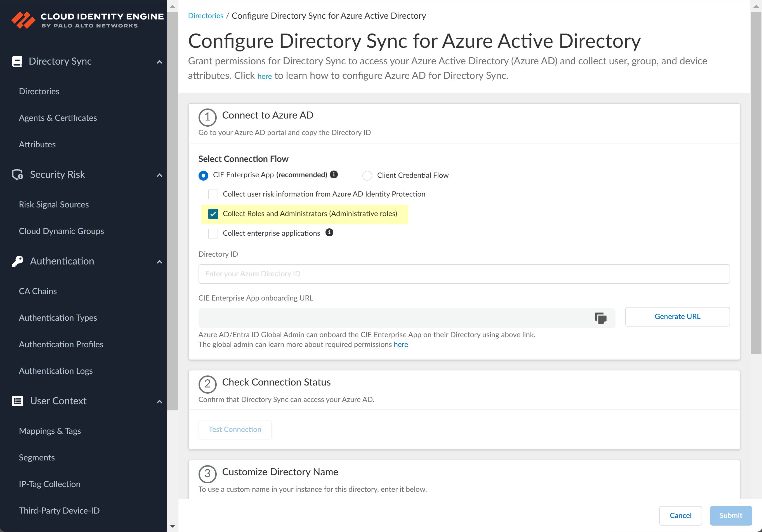Screen dimensions: 762x532
Task: Click info icon next to CIE Enterprise App
Action: tap(334, 174)
